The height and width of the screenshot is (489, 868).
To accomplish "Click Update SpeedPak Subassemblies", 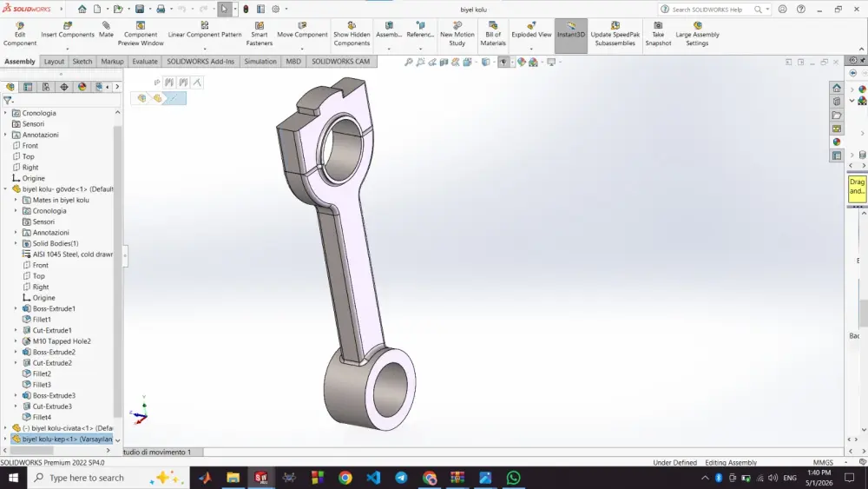I will (x=615, y=34).
